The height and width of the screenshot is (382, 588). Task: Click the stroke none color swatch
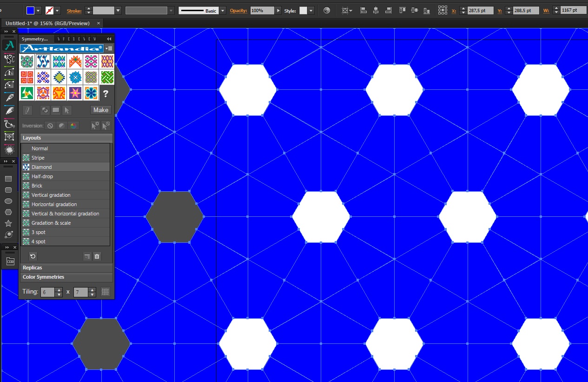point(49,10)
